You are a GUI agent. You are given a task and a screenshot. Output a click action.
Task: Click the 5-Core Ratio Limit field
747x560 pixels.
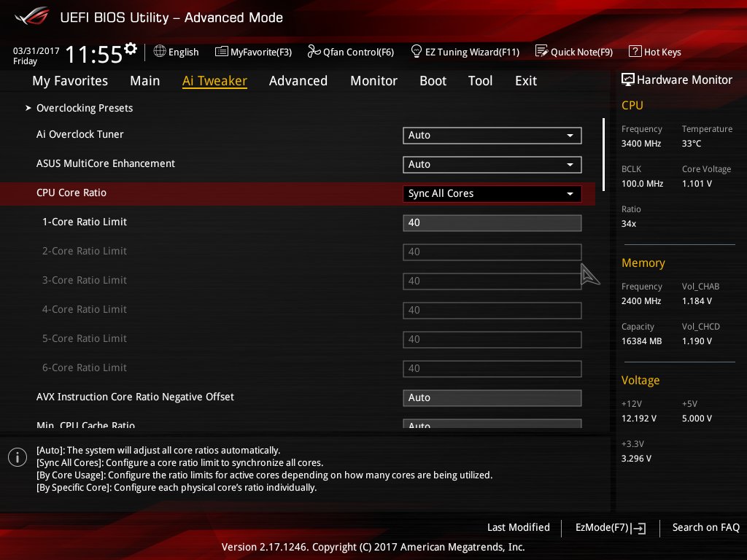[492, 340]
